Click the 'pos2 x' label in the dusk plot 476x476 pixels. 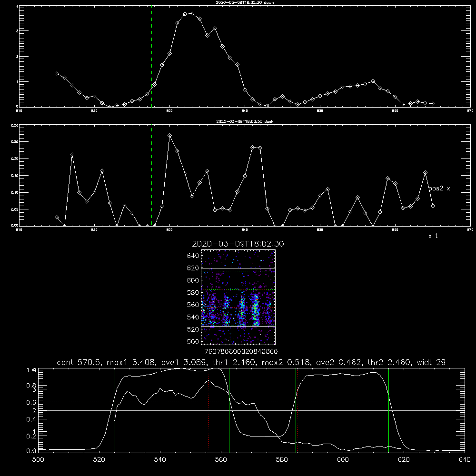(439, 188)
